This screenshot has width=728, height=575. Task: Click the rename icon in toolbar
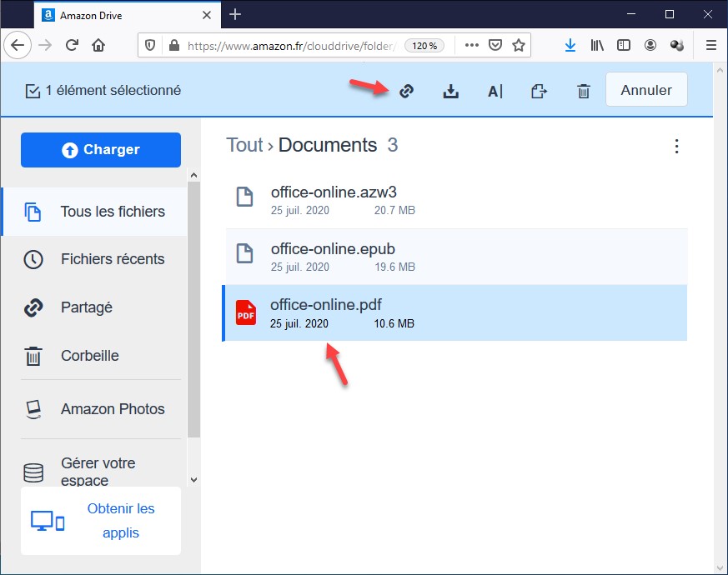(x=495, y=92)
